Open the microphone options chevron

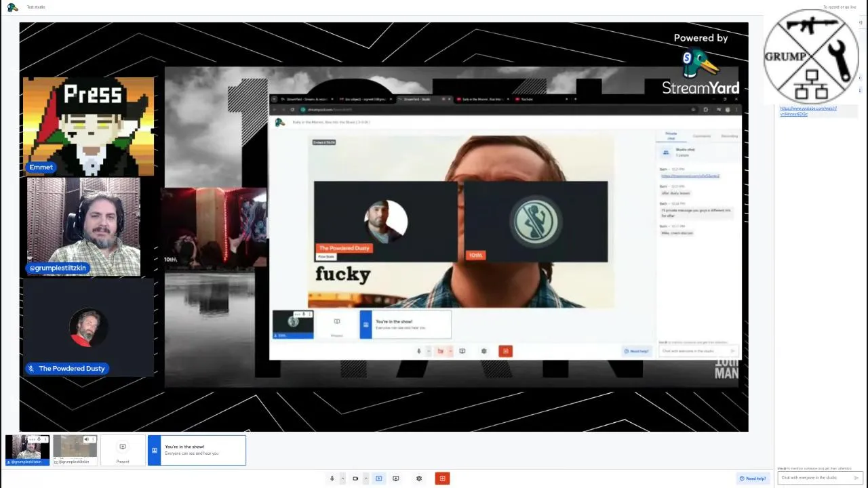(x=342, y=479)
